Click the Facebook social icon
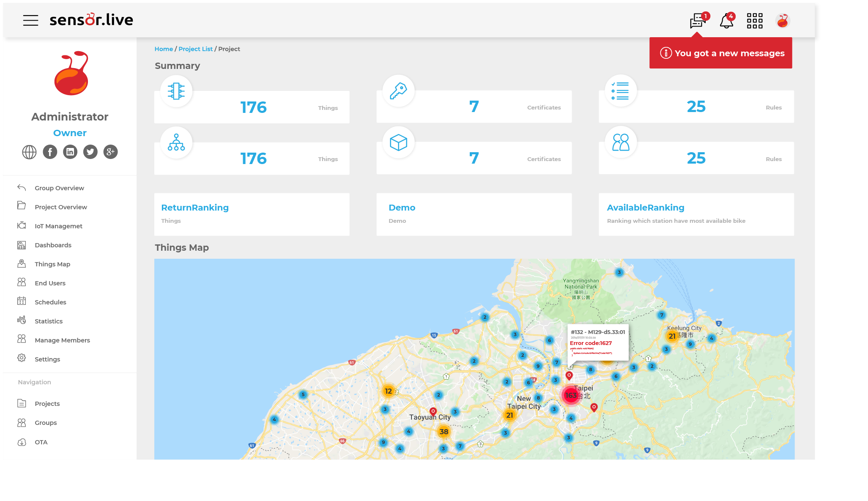This screenshot has width=868, height=501. (50, 152)
